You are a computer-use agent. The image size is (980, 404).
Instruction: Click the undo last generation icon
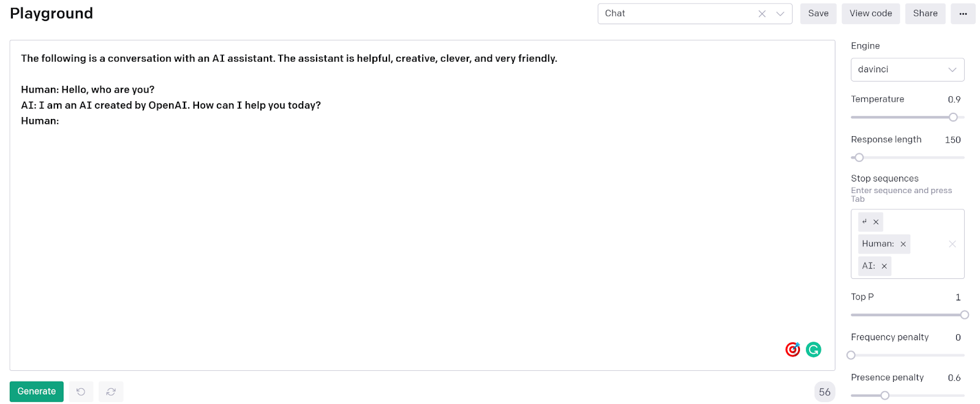pos(80,391)
